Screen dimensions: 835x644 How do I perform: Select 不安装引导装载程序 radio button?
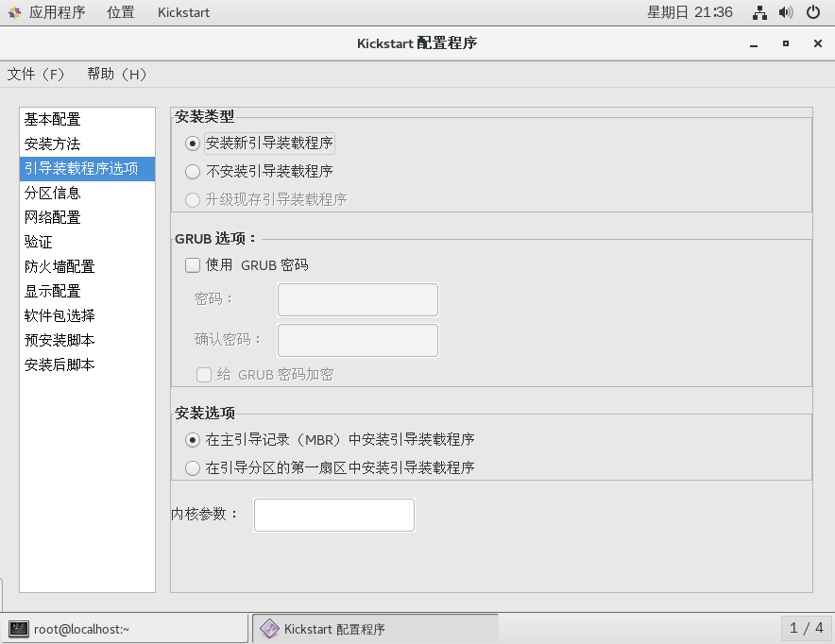193,171
